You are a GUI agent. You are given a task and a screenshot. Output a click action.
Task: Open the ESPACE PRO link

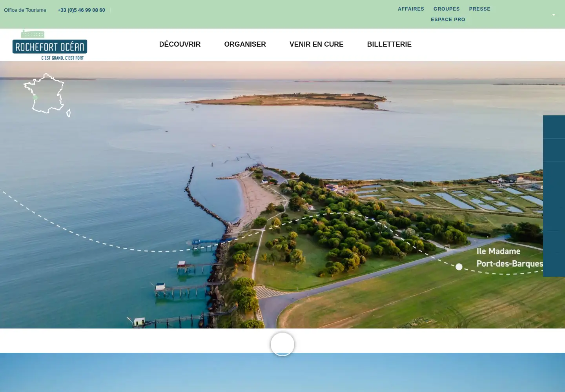[448, 20]
